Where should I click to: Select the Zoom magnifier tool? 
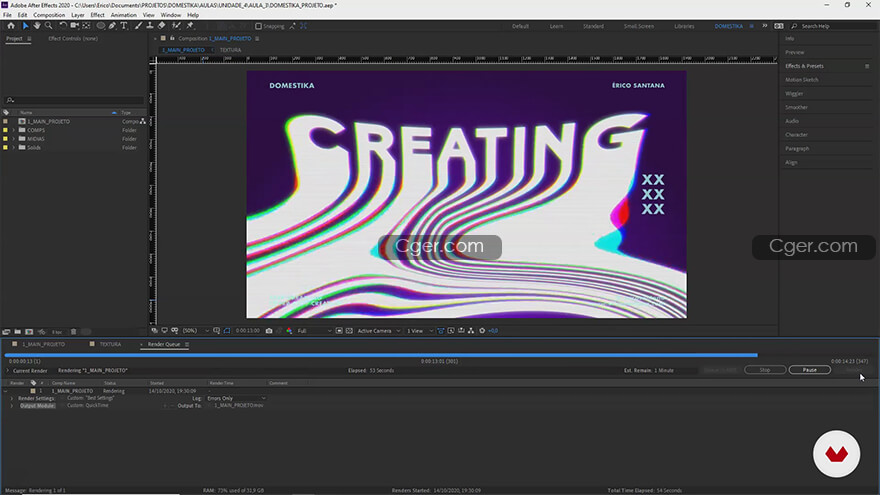[48, 26]
